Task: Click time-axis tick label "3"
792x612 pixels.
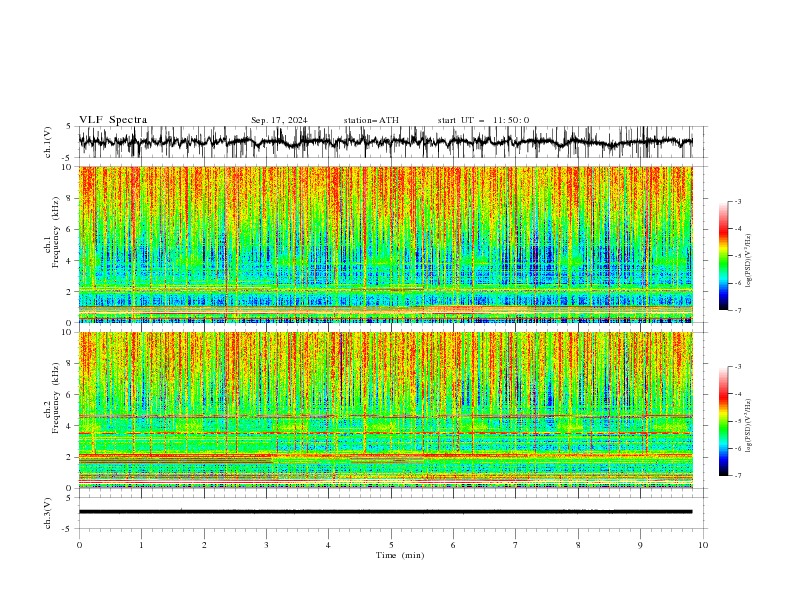Action: coord(266,545)
